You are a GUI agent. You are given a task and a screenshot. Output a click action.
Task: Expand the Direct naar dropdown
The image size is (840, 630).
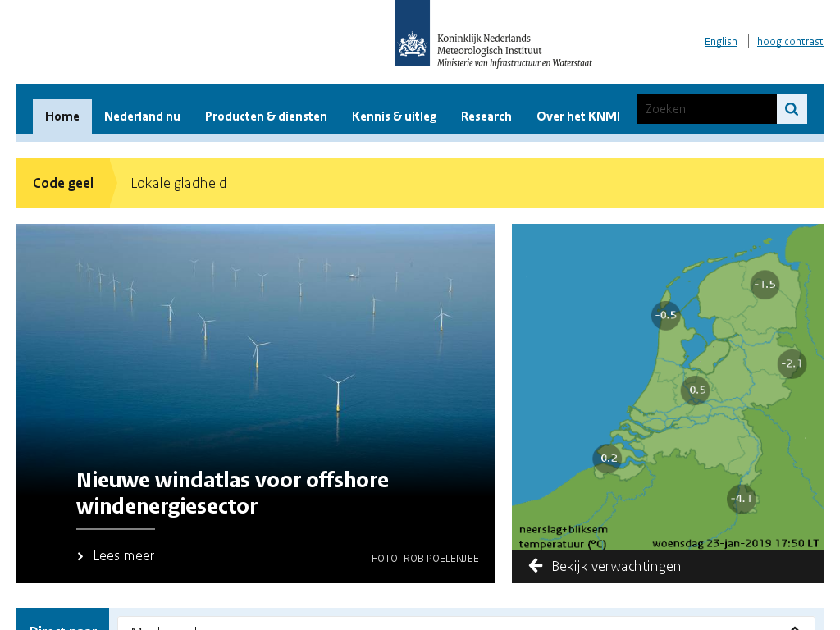click(466, 625)
